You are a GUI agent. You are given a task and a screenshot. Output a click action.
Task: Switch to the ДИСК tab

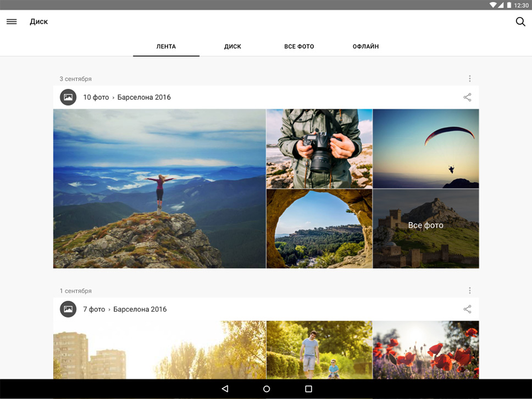click(232, 47)
